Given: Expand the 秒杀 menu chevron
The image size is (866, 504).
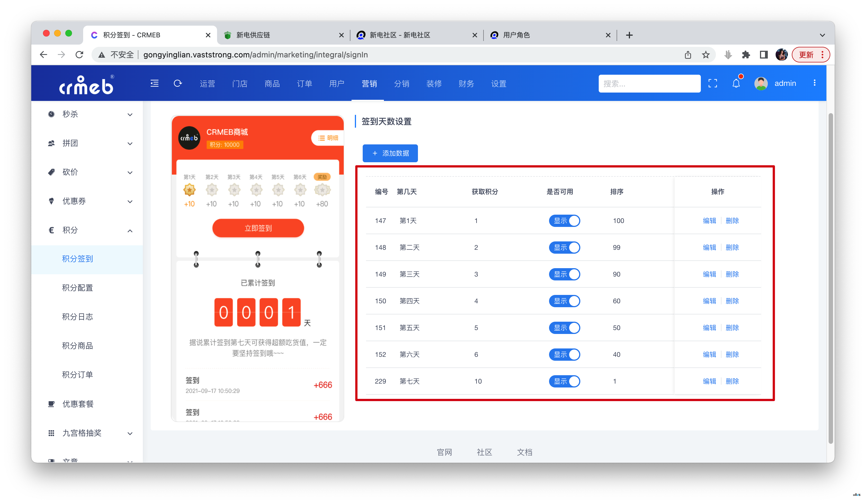Looking at the screenshot, I should (x=129, y=115).
